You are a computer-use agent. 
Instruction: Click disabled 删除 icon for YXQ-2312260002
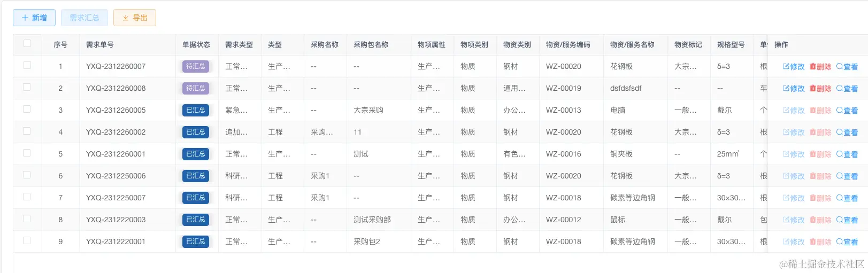click(x=820, y=132)
